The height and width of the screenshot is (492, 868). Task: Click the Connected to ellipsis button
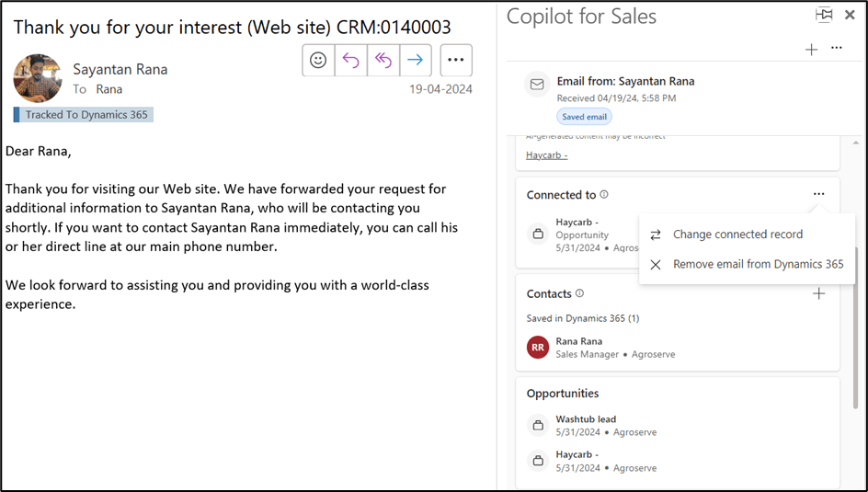tap(818, 194)
